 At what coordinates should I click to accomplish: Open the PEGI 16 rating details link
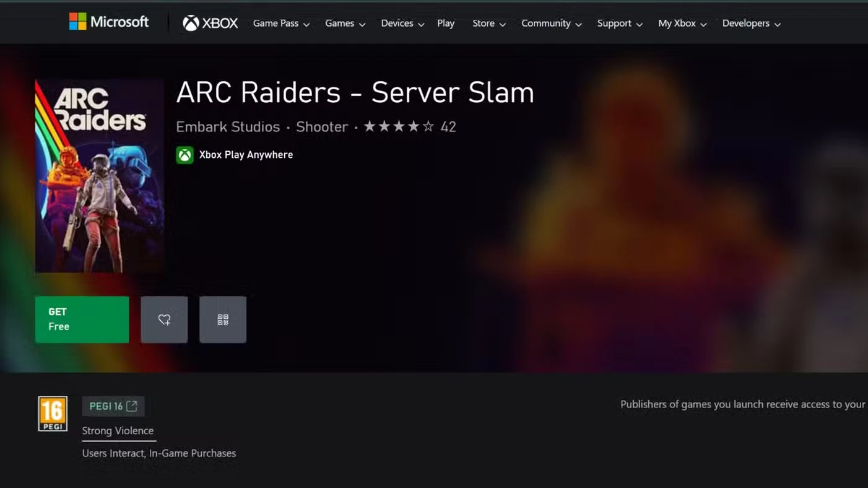click(x=113, y=406)
